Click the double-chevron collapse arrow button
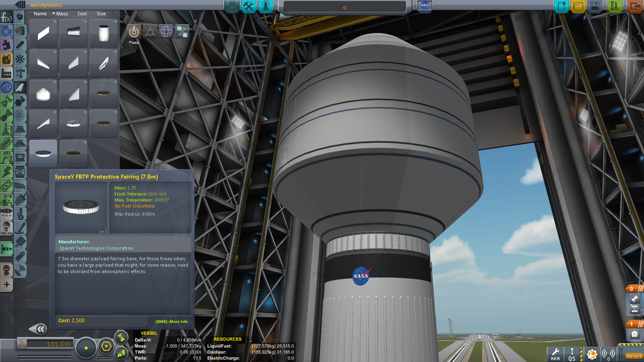This screenshot has height=362, width=644. (x=38, y=329)
